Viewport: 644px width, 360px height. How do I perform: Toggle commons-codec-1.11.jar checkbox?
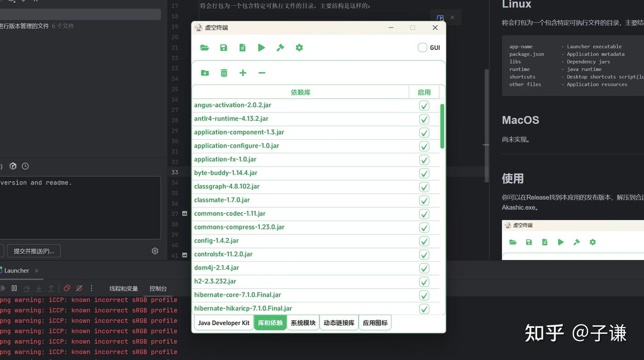pos(424,214)
